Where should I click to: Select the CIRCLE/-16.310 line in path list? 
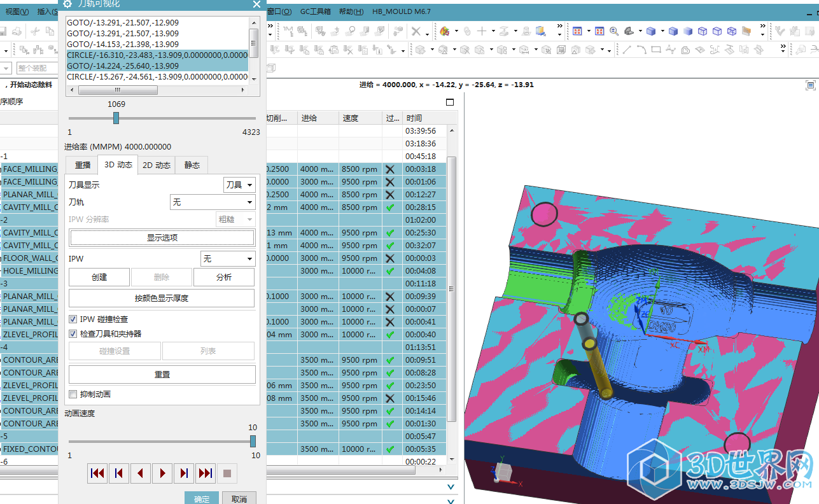(157, 55)
